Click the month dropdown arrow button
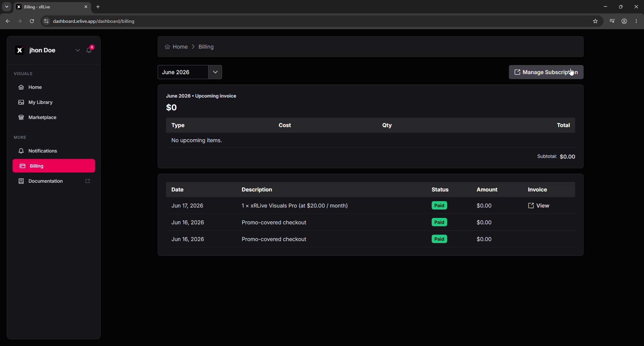Image resolution: width=644 pixels, height=346 pixels. (x=215, y=72)
